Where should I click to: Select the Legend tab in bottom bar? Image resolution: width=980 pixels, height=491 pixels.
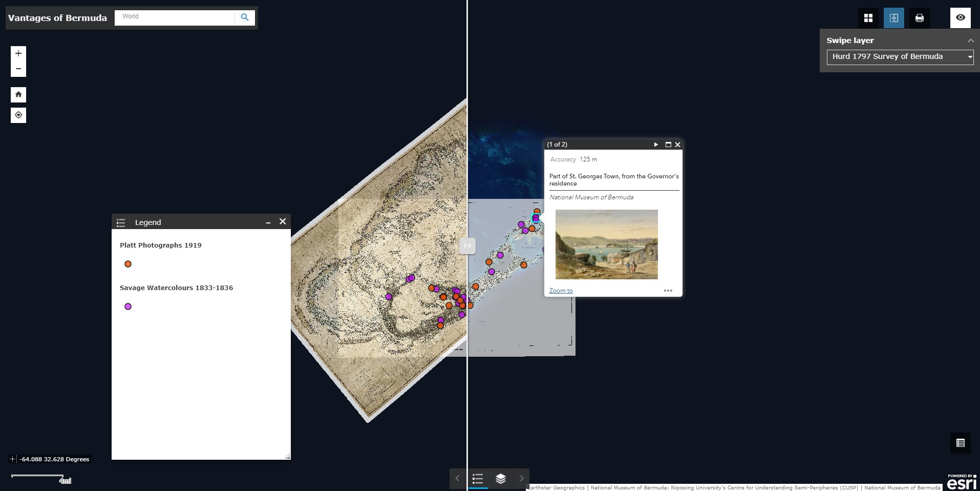click(x=478, y=479)
